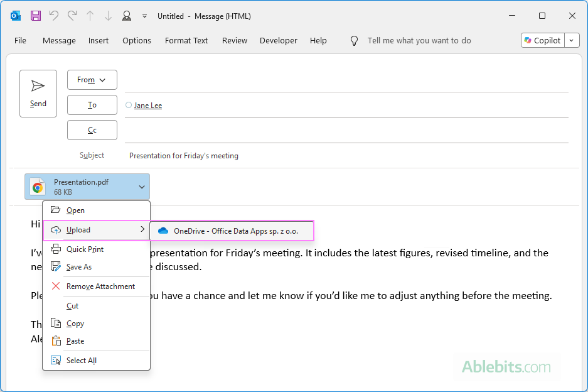Switch to the Message tab
Screen dimensions: 588x392
[59, 41]
